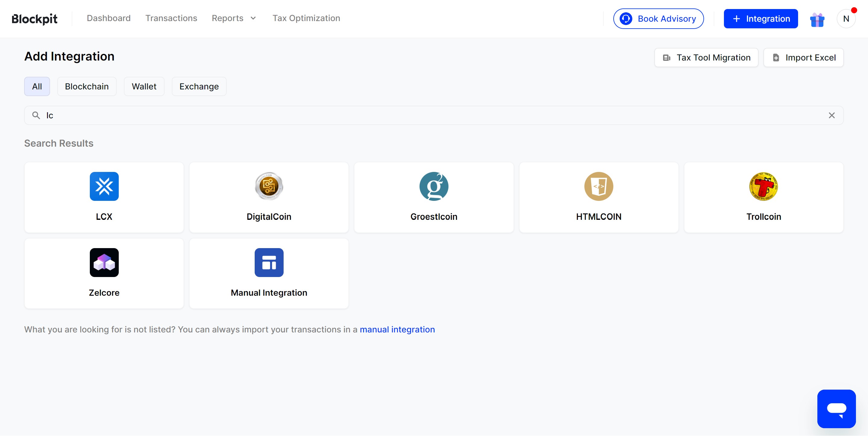Viewport: 868px width, 436px height.
Task: Go to the Transactions page
Action: click(171, 18)
